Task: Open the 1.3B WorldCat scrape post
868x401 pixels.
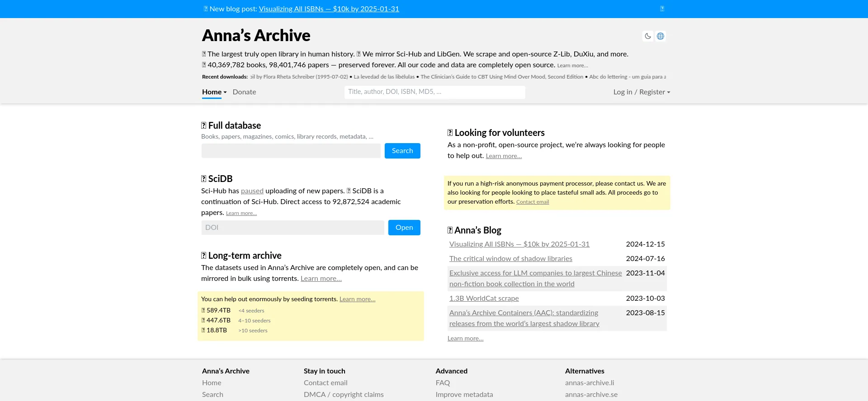Action: (484, 298)
